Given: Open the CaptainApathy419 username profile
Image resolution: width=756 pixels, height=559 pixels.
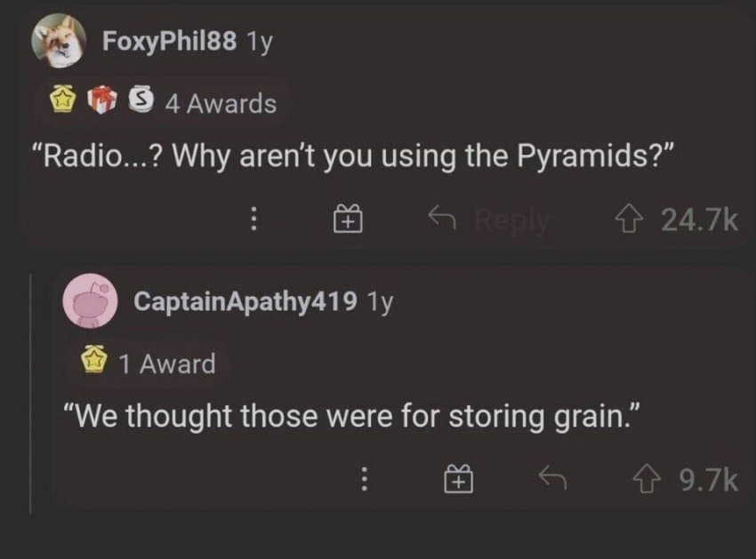Looking at the screenshot, I should pyautogui.click(x=245, y=301).
